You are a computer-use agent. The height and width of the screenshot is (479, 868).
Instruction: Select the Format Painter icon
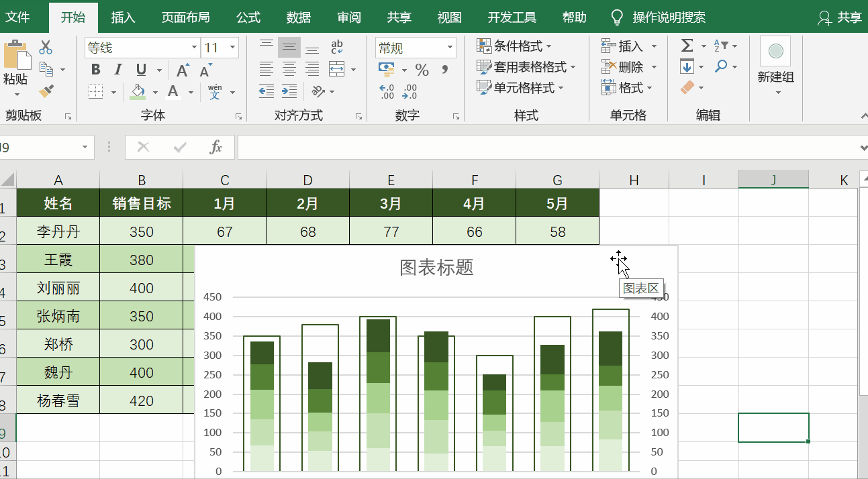[45, 91]
